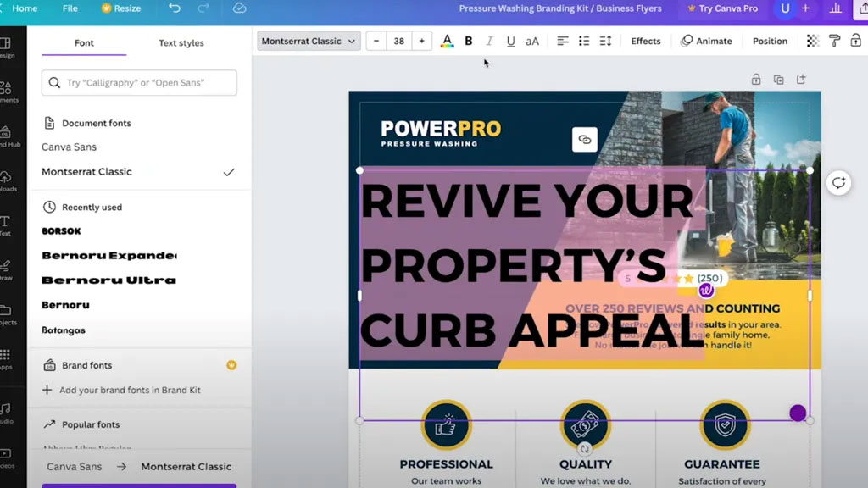Open the File menu
Viewport: 868px width, 488px height.
[x=70, y=8]
